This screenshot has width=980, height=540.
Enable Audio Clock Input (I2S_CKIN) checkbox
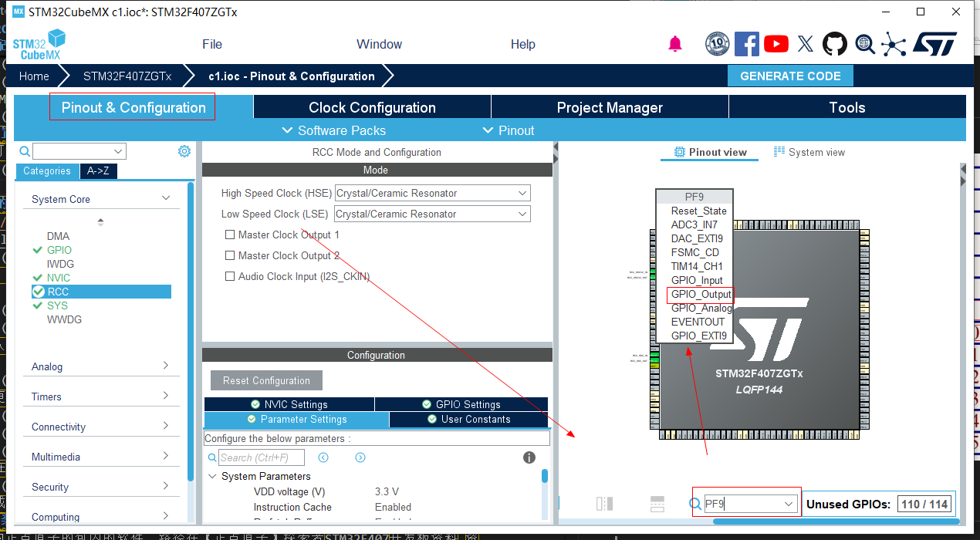coord(230,276)
